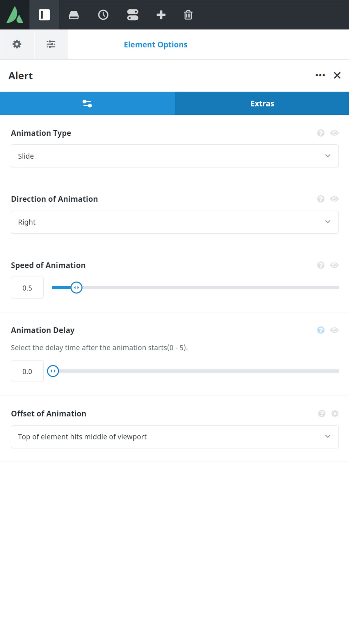Open the library drawer icon
The width and height of the screenshot is (349, 644).
(74, 15)
